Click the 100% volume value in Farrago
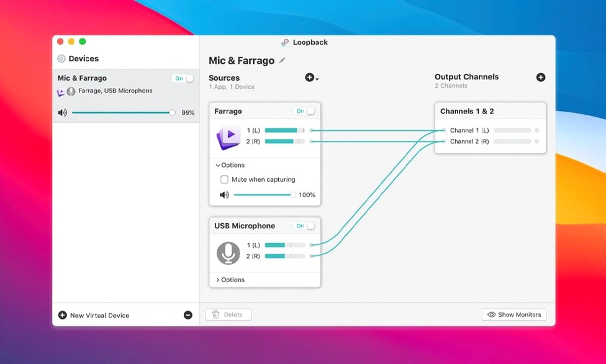Image resolution: width=606 pixels, height=364 pixels. tap(307, 195)
